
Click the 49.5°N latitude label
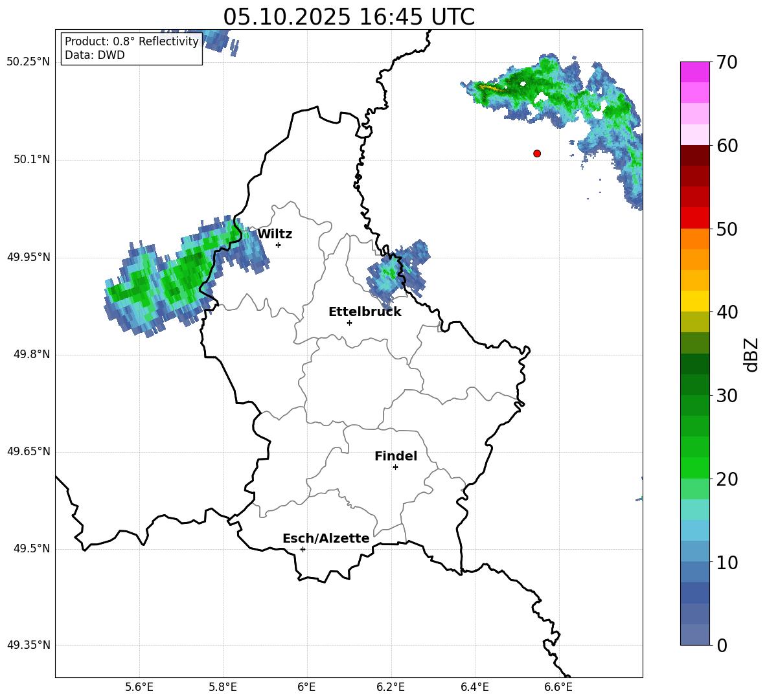32,549
